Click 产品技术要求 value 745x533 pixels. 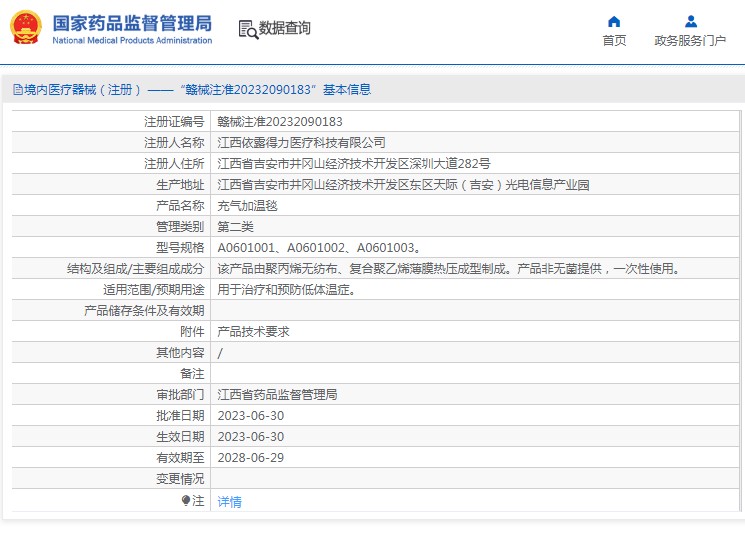253,332
